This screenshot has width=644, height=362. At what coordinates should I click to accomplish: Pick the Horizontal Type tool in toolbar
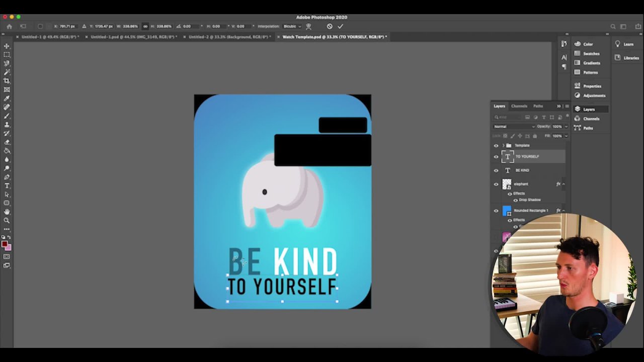click(7, 186)
